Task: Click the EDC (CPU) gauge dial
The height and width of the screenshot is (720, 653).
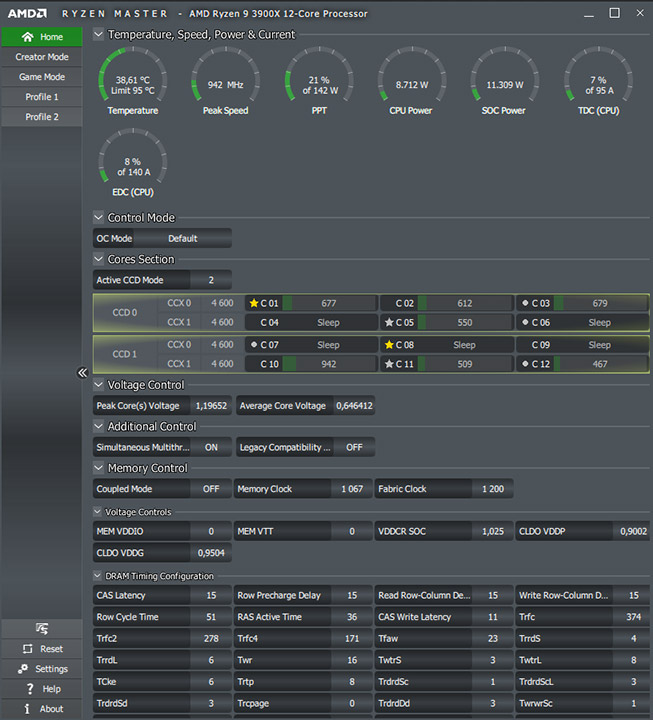Action: click(x=133, y=158)
